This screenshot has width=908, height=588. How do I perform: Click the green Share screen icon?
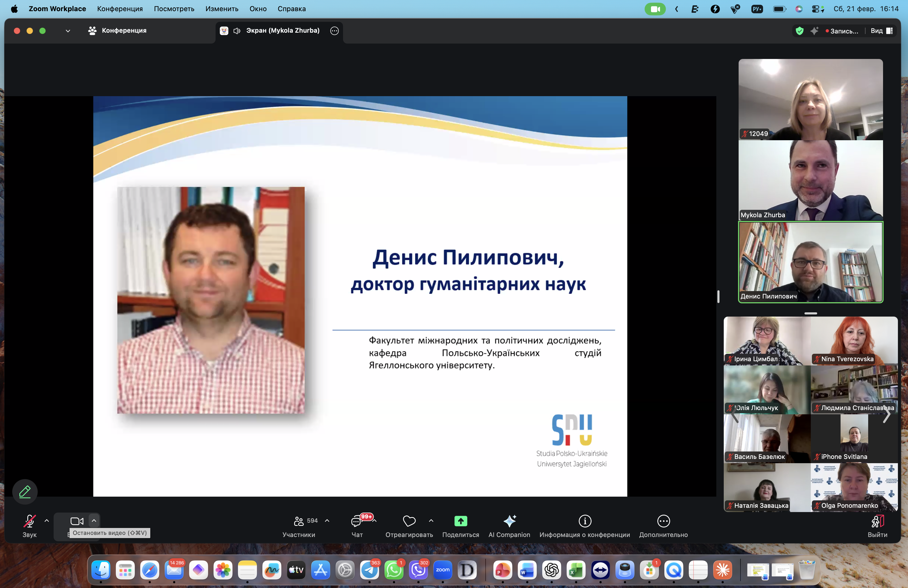coord(460,521)
